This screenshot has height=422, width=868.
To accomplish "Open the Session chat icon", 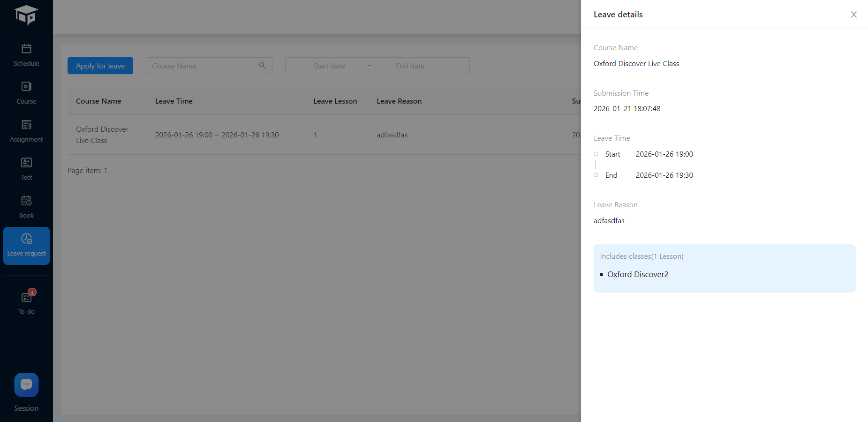I will [26, 385].
